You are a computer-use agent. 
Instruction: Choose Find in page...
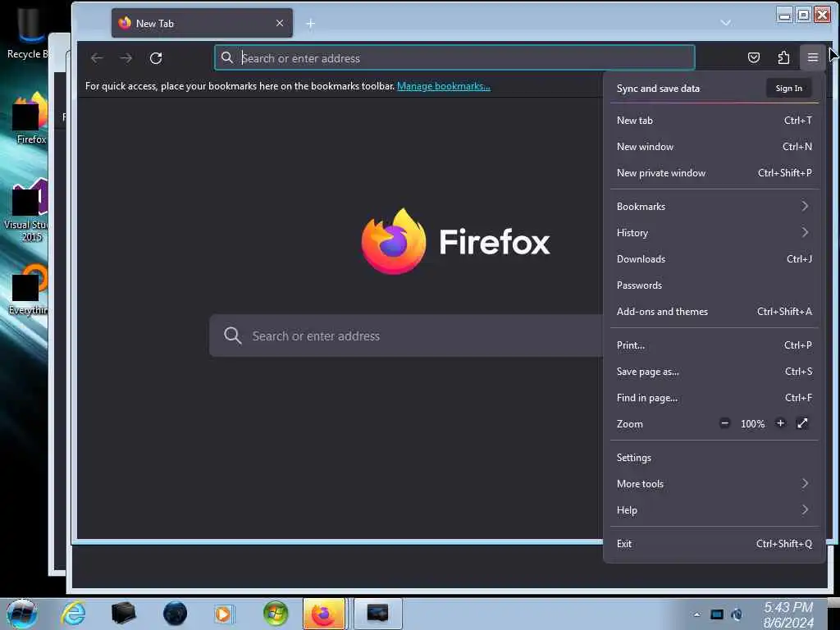click(x=714, y=398)
